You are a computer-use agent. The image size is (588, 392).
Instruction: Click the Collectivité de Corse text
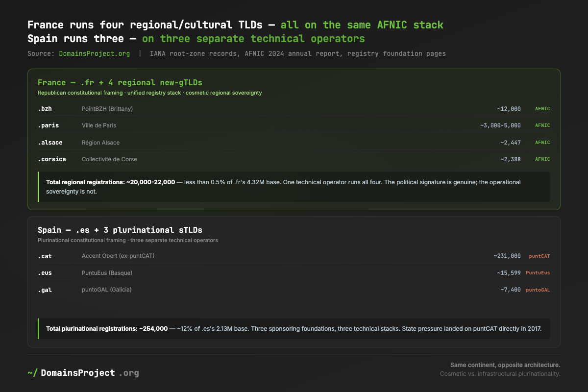(x=109, y=159)
